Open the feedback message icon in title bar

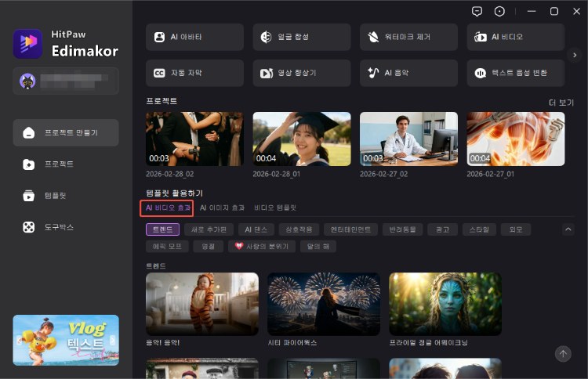tap(477, 12)
